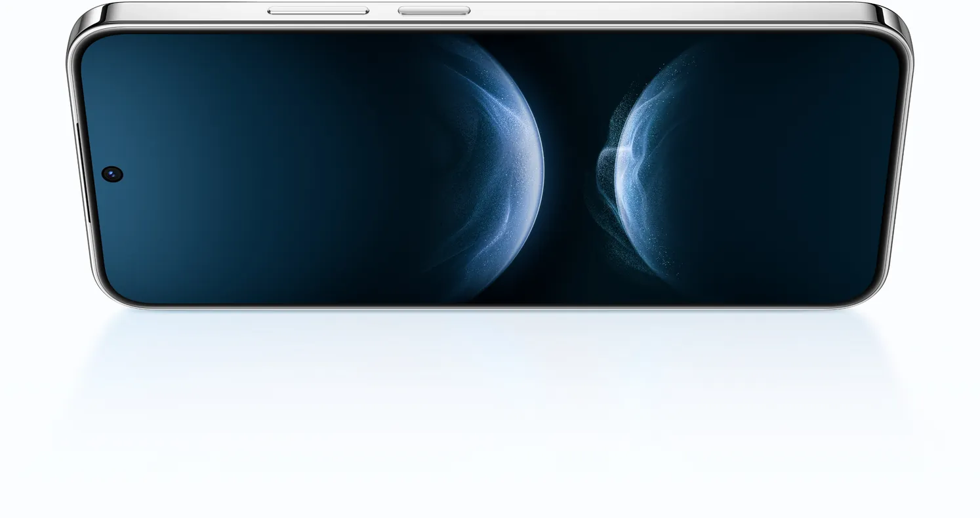Click the long volume rocker on top edge
This screenshot has width=980, height=518.
click(318, 10)
